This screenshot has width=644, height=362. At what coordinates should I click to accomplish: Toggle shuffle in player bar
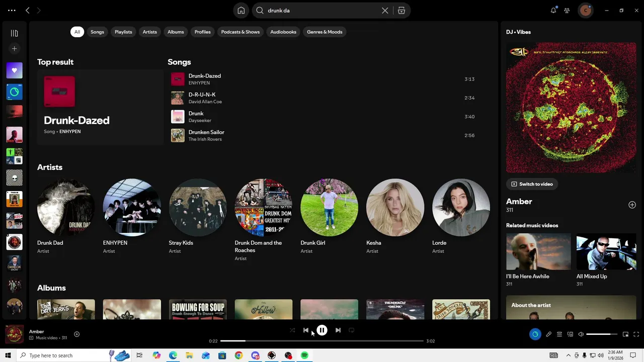(x=292, y=330)
